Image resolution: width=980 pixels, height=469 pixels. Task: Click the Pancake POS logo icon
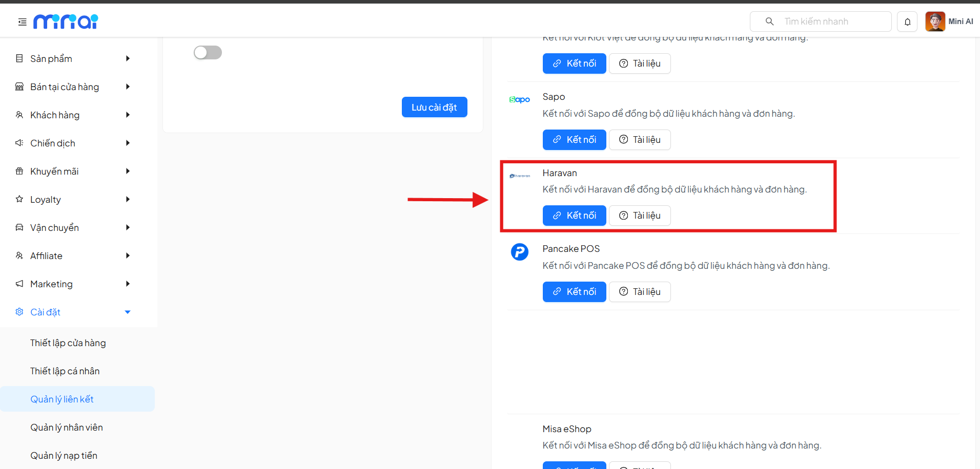click(519, 252)
